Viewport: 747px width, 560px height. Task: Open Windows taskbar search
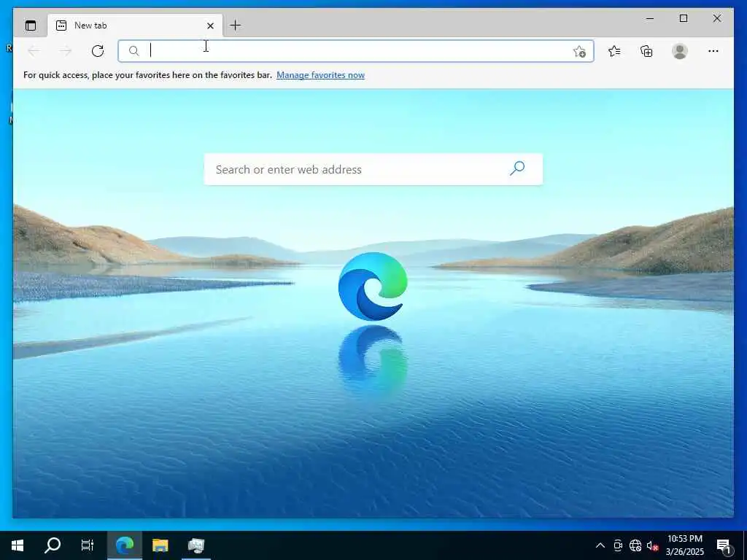(x=53, y=545)
